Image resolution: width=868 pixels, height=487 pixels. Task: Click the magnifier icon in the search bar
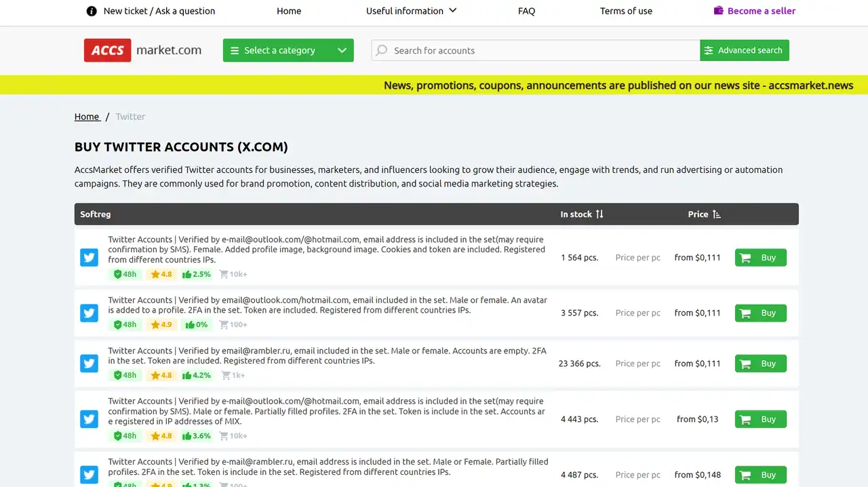382,50
